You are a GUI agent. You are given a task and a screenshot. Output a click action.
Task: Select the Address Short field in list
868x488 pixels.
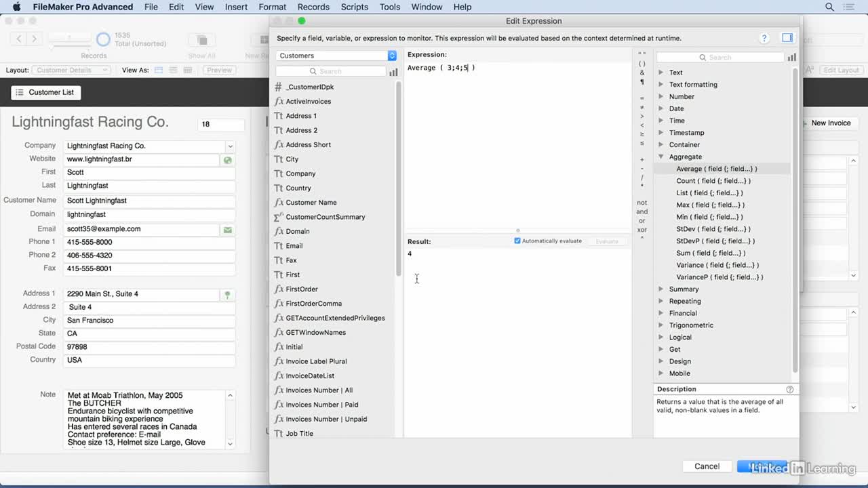308,145
